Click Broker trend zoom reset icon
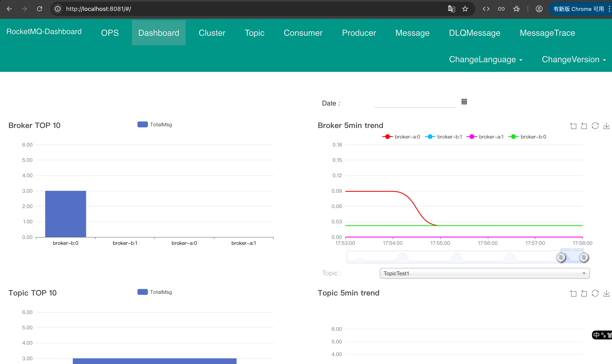 584,126
